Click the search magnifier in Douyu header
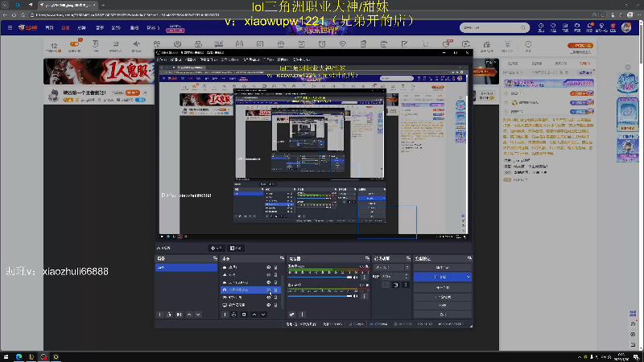Viewport: 644px width, 362px height. coord(522,27)
